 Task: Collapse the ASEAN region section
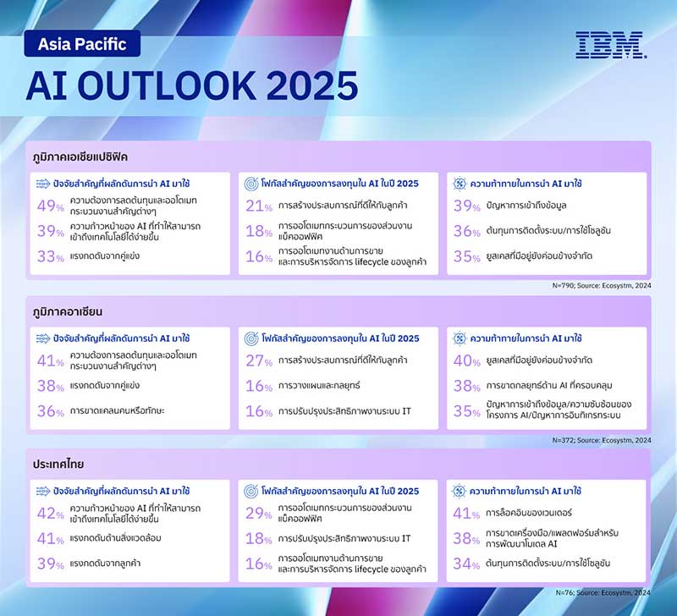[x=69, y=311]
